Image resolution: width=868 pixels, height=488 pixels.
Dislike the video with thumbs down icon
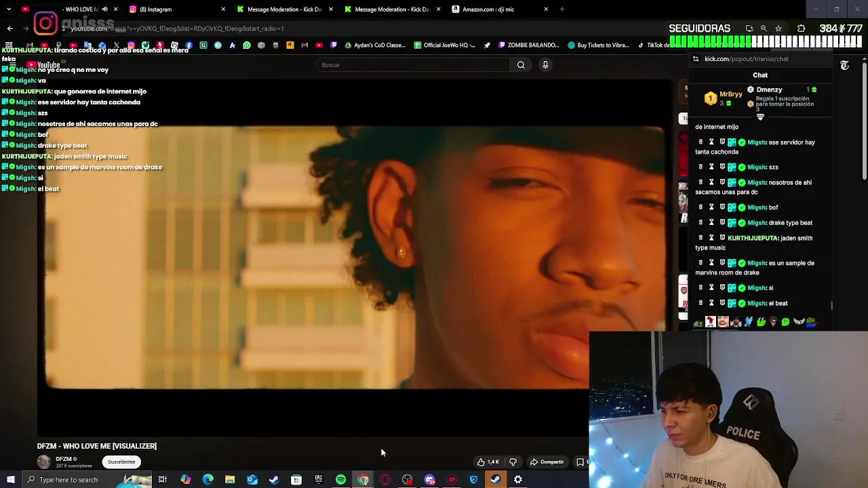pyautogui.click(x=513, y=462)
